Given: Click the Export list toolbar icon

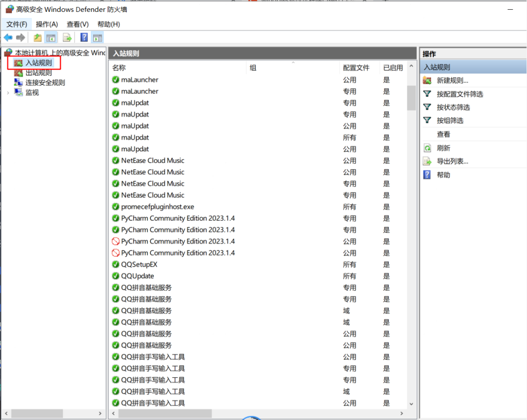Looking at the screenshot, I should [x=67, y=38].
